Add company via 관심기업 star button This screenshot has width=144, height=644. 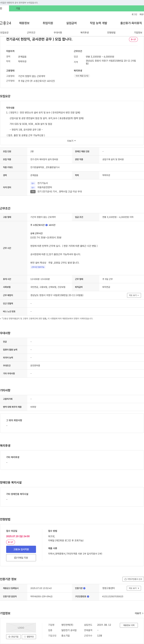coord(13,637)
